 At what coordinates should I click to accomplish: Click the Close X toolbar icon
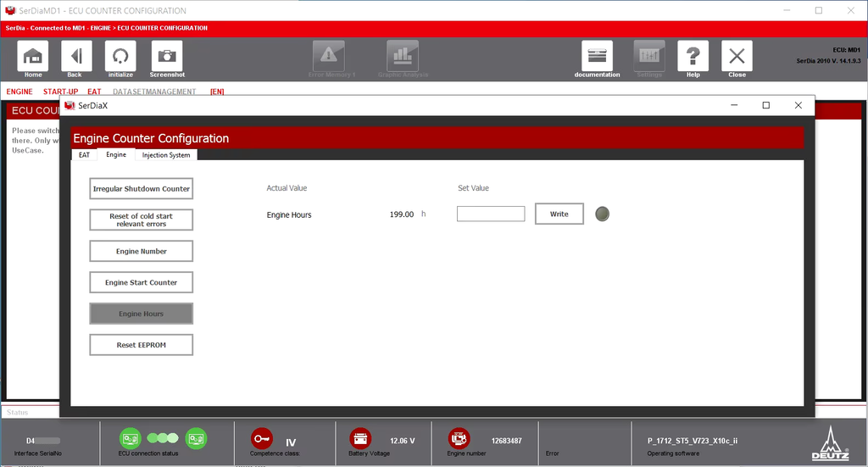pyautogui.click(x=737, y=57)
